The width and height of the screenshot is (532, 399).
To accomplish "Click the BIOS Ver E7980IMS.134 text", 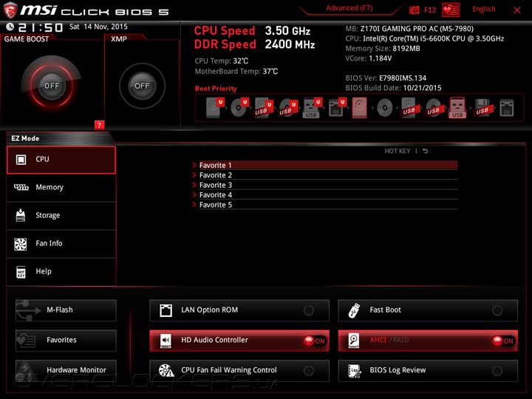I will 386,78.
